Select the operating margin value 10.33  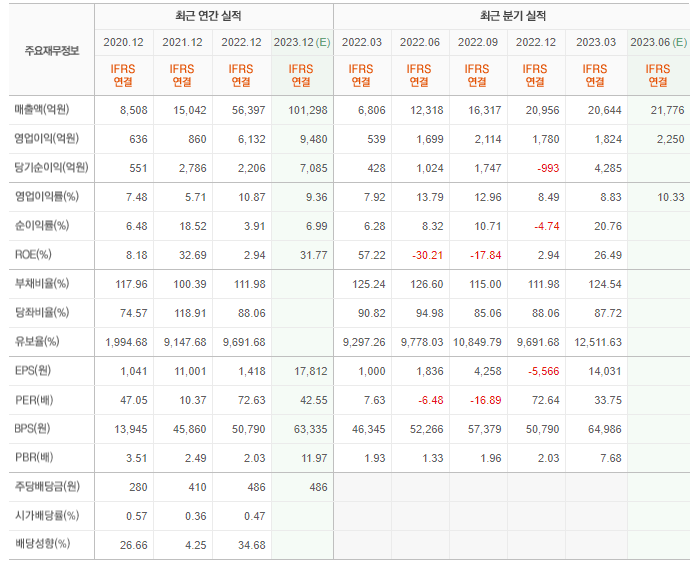(x=671, y=197)
